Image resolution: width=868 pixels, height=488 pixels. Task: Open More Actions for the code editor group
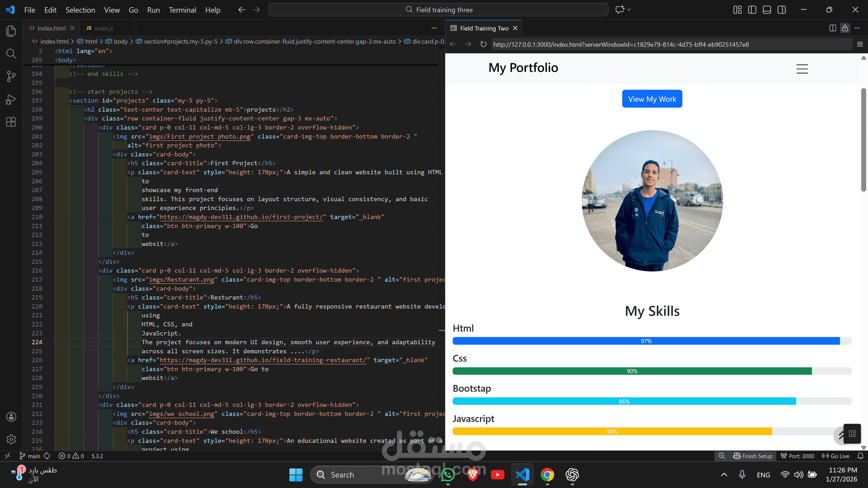tap(434, 28)
